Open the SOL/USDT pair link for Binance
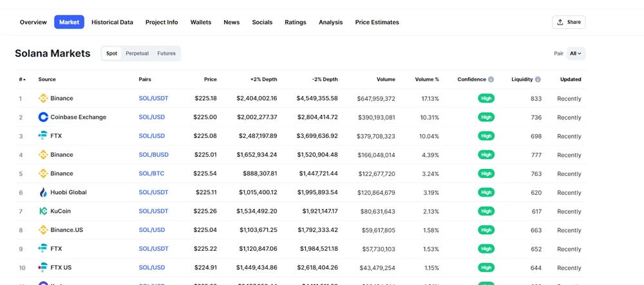The width and height of the screenshot is (644, 285). (154, 98)
